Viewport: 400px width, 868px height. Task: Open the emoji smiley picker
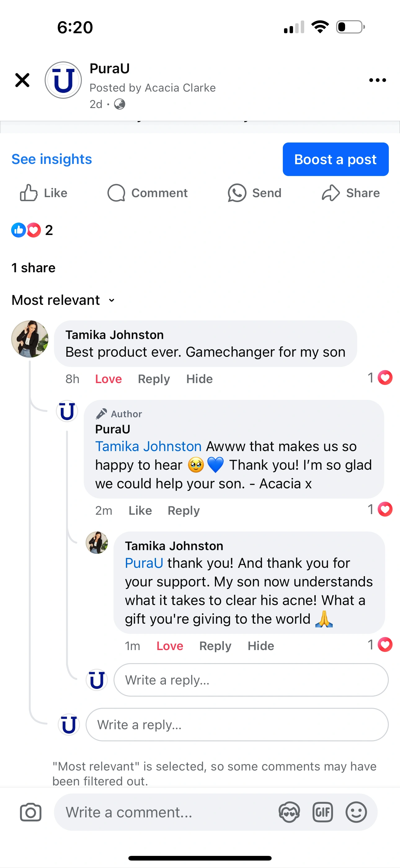click(x=356, y=812)
